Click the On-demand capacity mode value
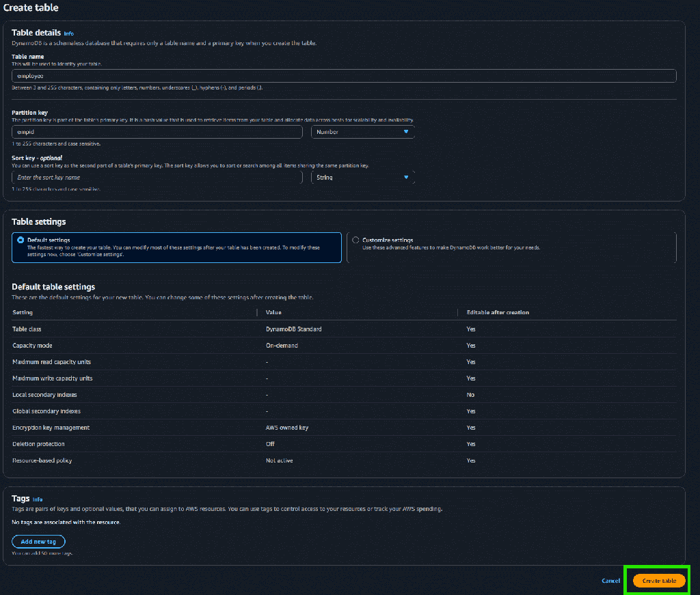 click(x=282, y=346)
